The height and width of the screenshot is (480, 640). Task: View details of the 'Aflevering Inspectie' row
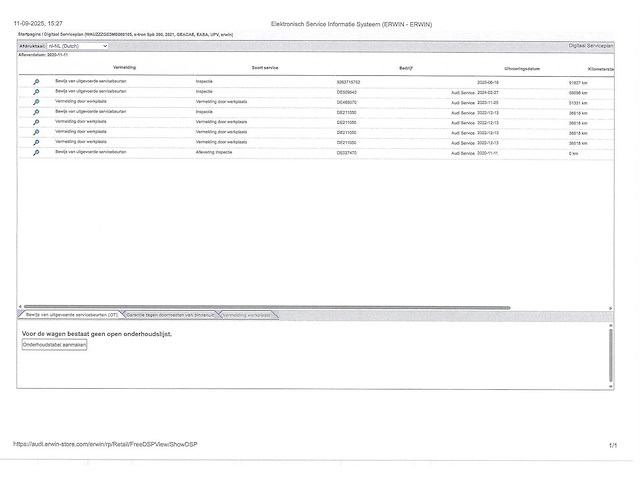click(x=36, y=153)
